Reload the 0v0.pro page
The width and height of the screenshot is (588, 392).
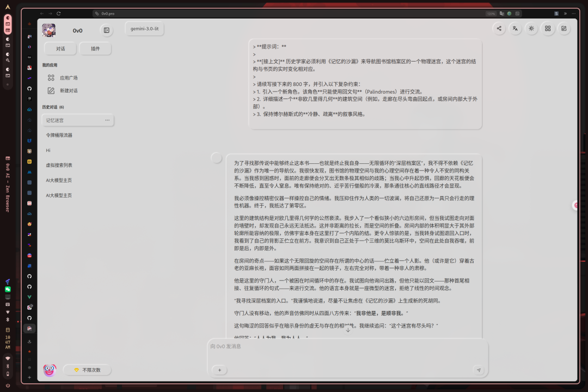(x=58, y=14)
